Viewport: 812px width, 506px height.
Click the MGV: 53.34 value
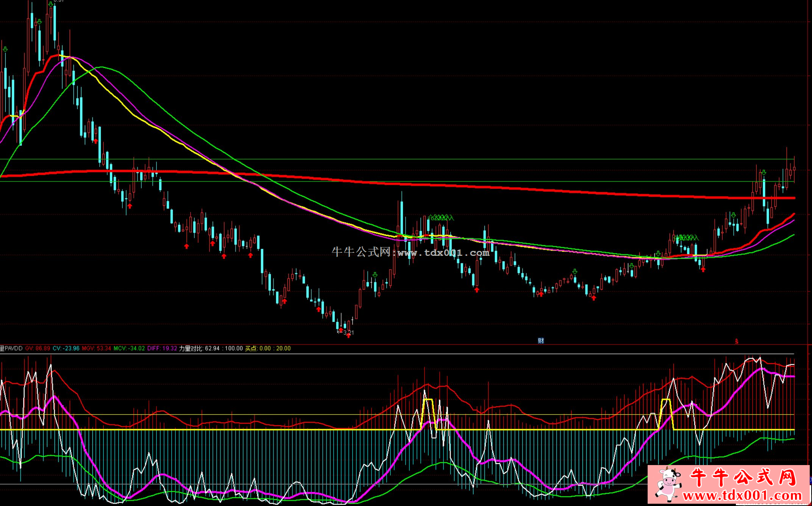point(97,348)
